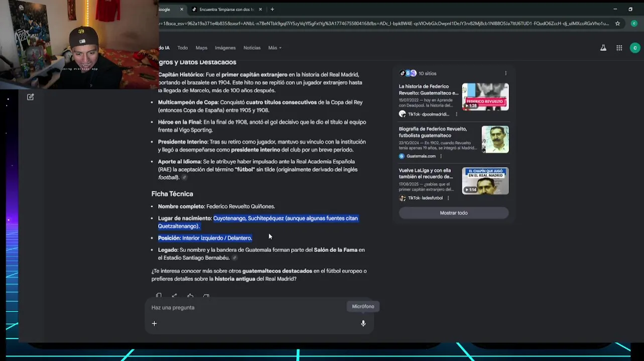Open the Maps tab

(201, 48)
